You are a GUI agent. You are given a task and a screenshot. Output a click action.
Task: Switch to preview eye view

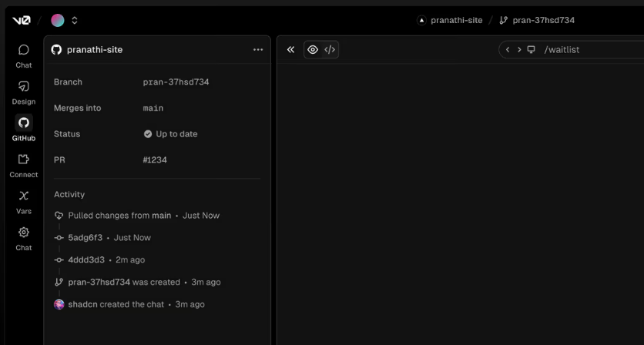[313, 50]
